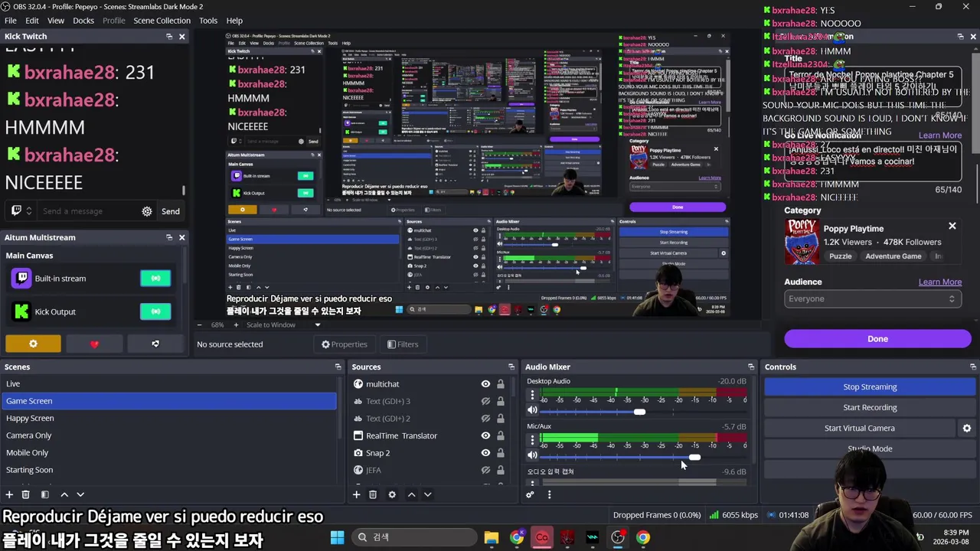Open Mic/Aux three-dot options
980x551 pixels.
(532, 440)
